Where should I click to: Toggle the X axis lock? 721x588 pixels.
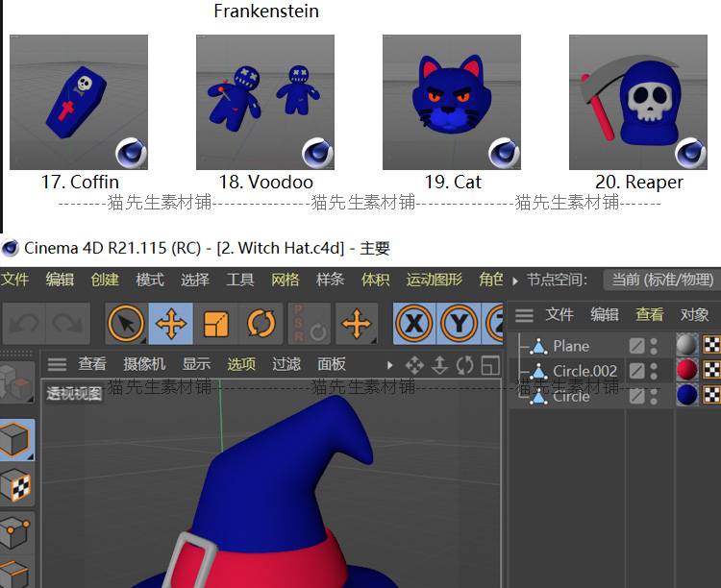coord(413,324)
